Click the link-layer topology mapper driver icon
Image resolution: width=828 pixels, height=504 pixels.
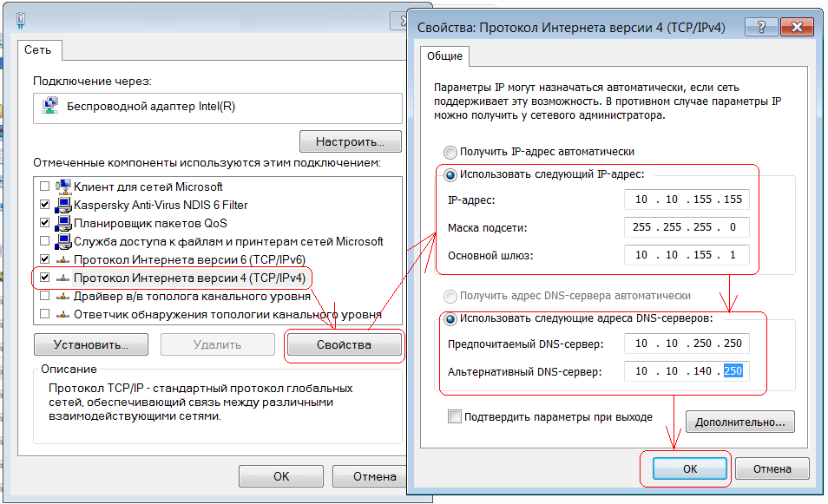[63, 296]
